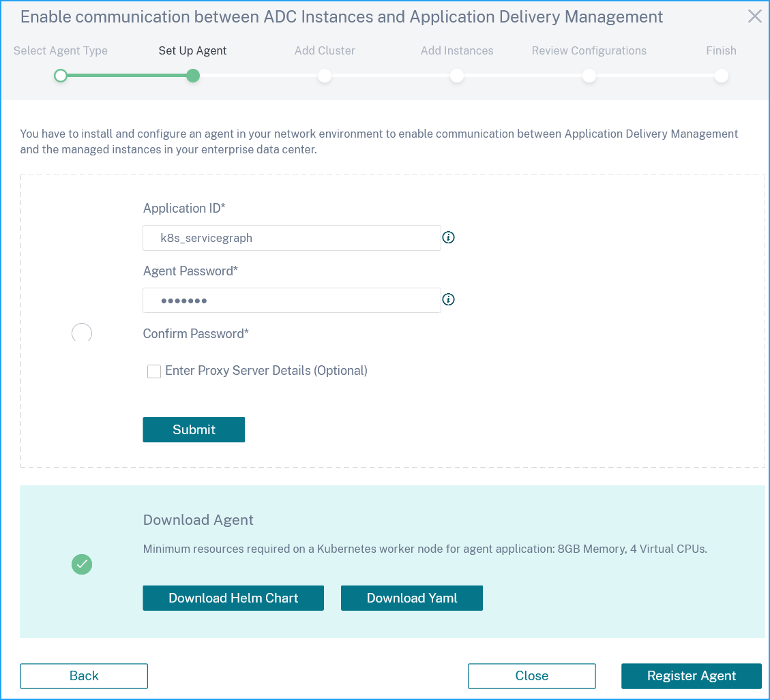The image size is (770, 700).
Task: Click the Close button at the bottom
Action: [532, 676]
